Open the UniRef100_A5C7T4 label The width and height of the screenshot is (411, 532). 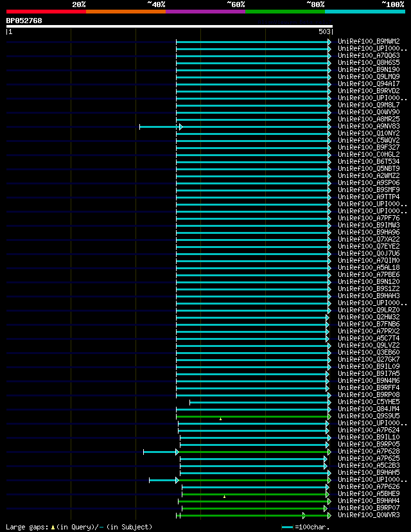pos(369,338)
